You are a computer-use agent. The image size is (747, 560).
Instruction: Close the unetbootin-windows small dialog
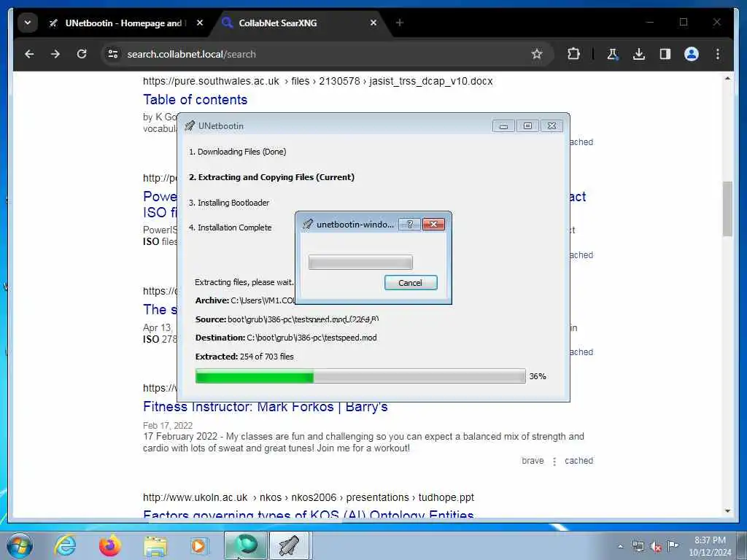pyautogui.click(x=433, y=225)
